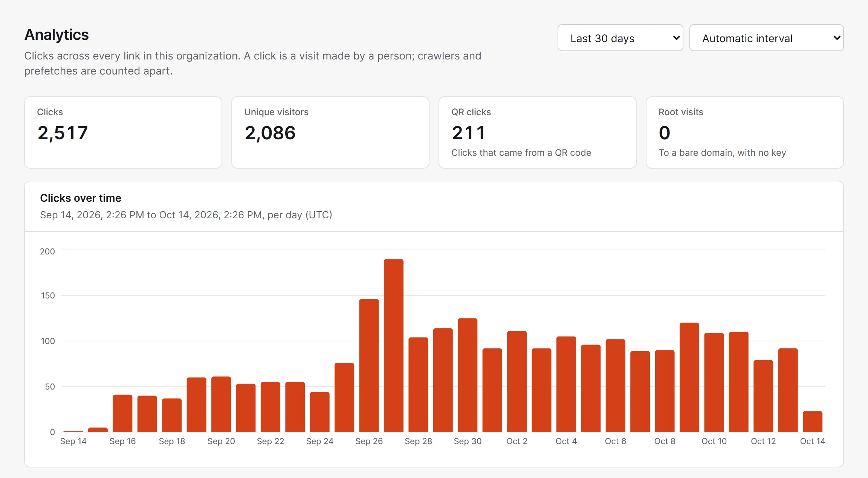Select the Unique visitors 2,086 card

330,132
